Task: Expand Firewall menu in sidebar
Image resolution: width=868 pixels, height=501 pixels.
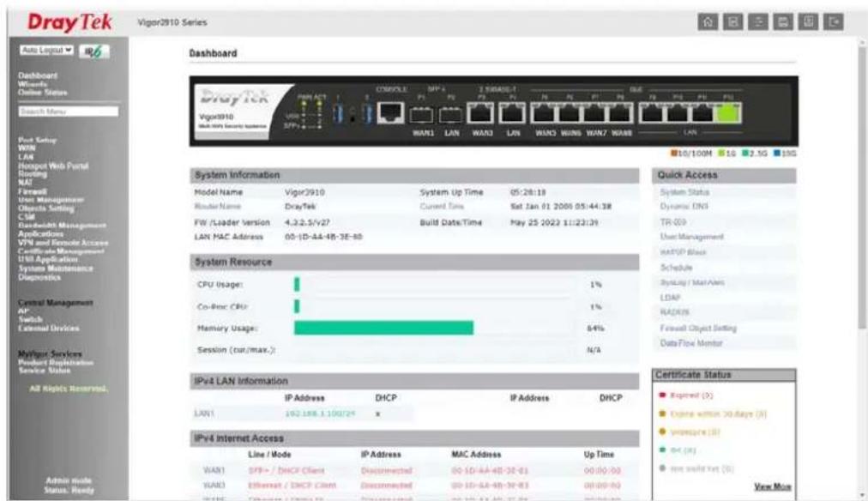Action: [32, 191]
